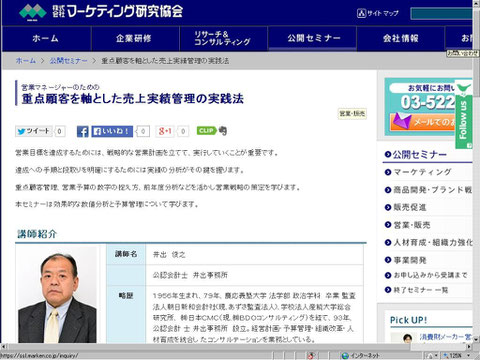This screenshot has width=480, height=360.
Task: Click the Twitter ツイート button
Action: [34, 131]
